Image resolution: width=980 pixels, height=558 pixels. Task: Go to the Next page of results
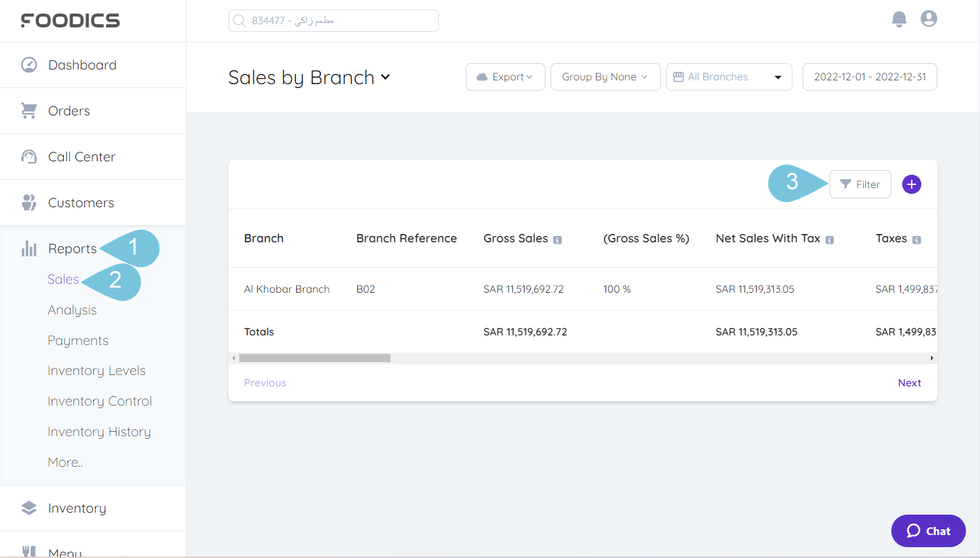[909, 382]
